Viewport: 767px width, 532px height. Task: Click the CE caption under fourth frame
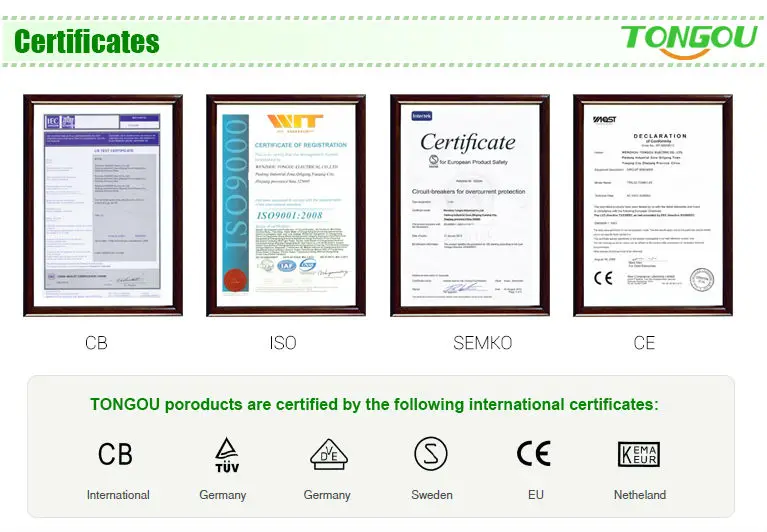[644, 343]
